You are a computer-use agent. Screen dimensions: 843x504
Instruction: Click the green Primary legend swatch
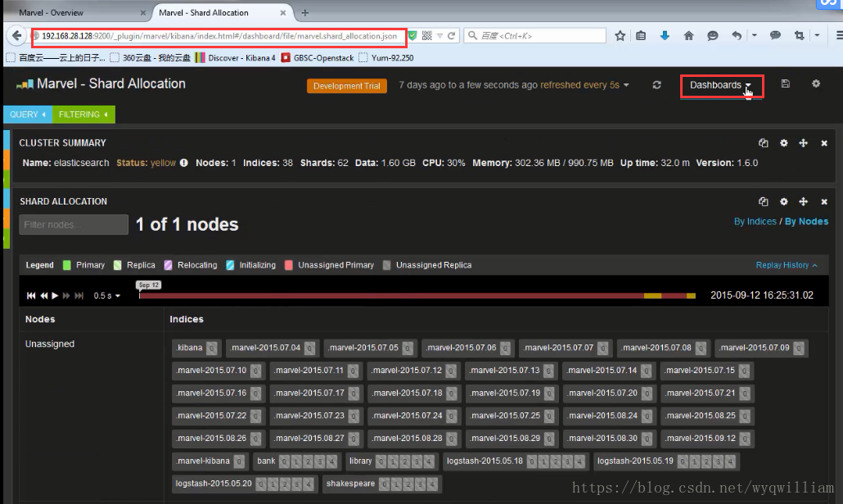[66, 265]
